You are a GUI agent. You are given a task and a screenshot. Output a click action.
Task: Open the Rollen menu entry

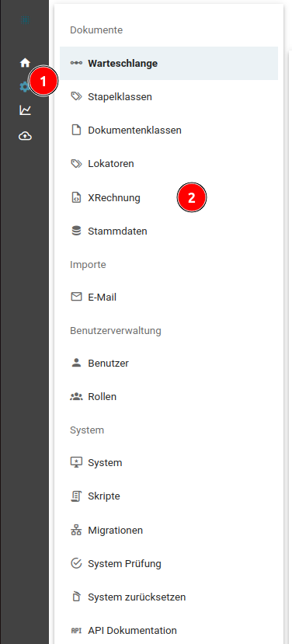pyautogui.click(x=169, y=396)
